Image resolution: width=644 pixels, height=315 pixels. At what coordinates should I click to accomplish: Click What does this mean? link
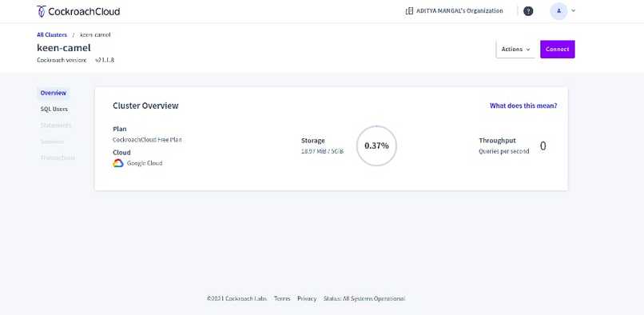click(x=523, y=106)
